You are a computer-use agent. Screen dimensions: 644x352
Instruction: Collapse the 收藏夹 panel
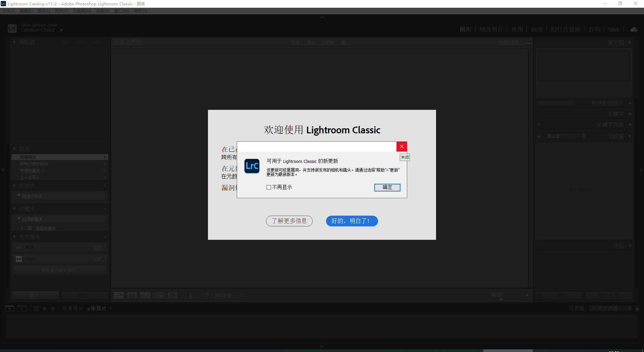click(14, 209)
